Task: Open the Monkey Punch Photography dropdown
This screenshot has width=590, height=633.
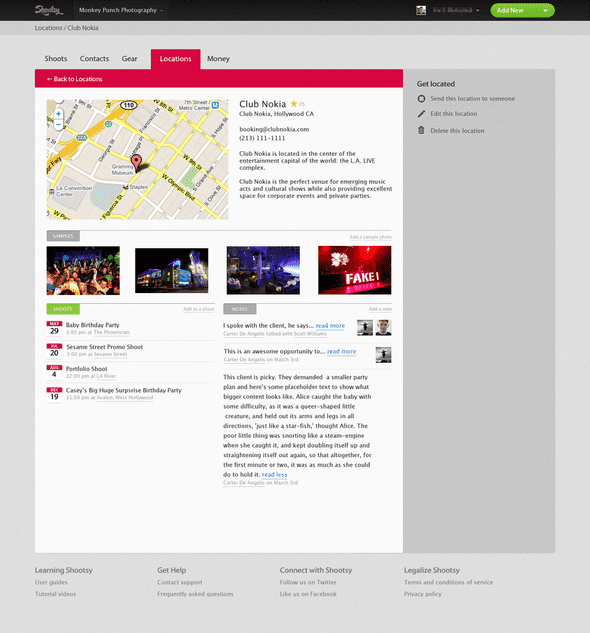Action: (121, 10)
